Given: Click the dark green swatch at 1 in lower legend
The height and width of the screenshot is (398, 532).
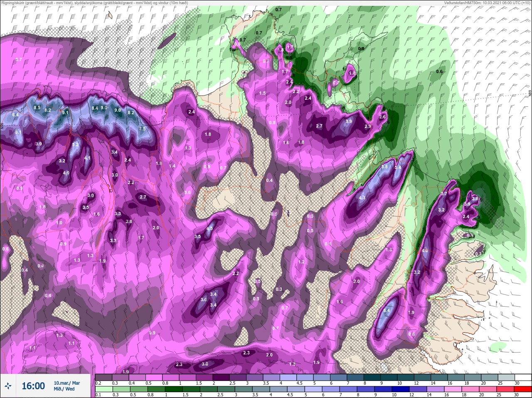Looking at the screenshot, I should point(173,389).
